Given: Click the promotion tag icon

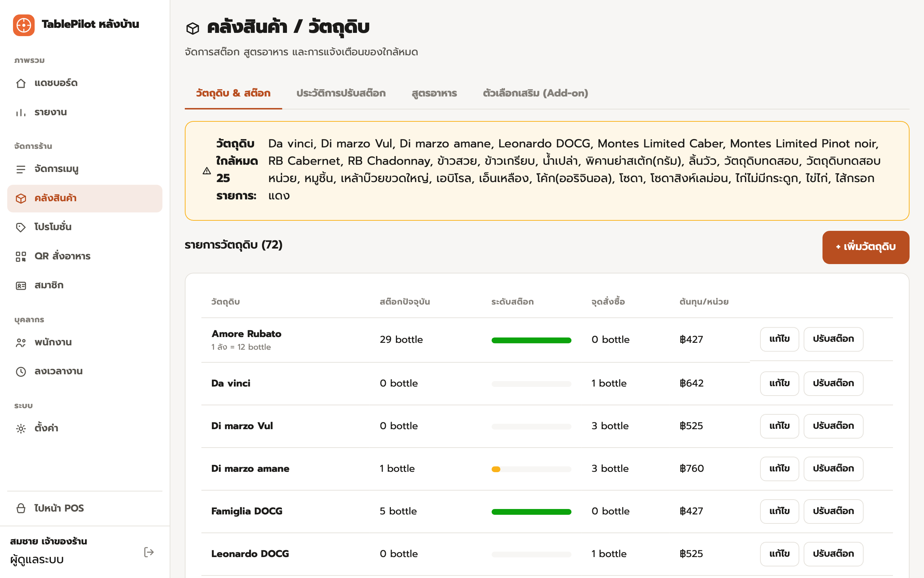Looking at the screenshot, I should 21,227.
